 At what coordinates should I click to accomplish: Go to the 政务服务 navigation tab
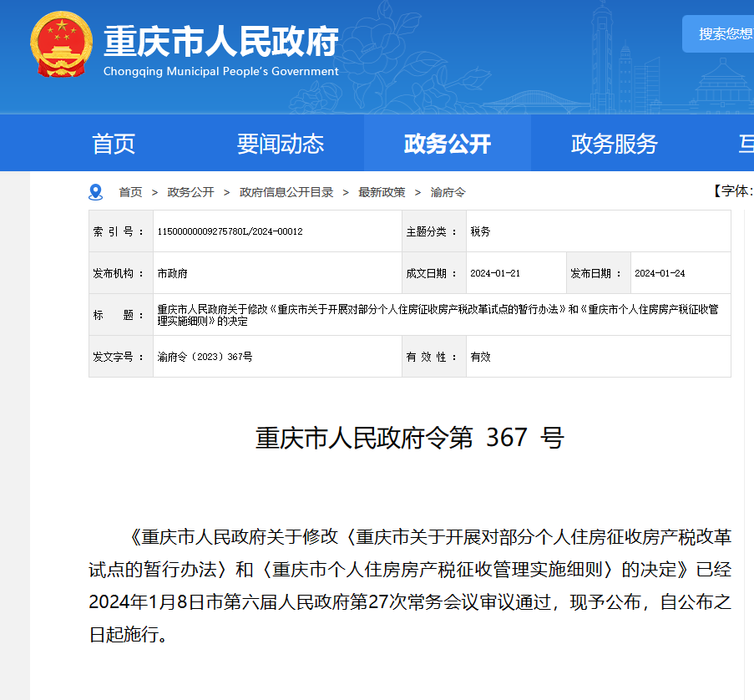point(614,144)
